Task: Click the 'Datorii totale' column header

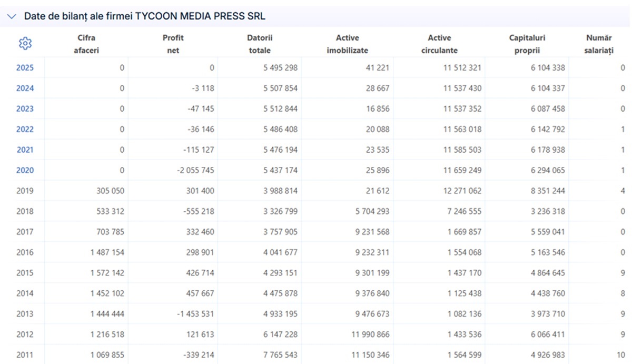Action: (260, 44)
